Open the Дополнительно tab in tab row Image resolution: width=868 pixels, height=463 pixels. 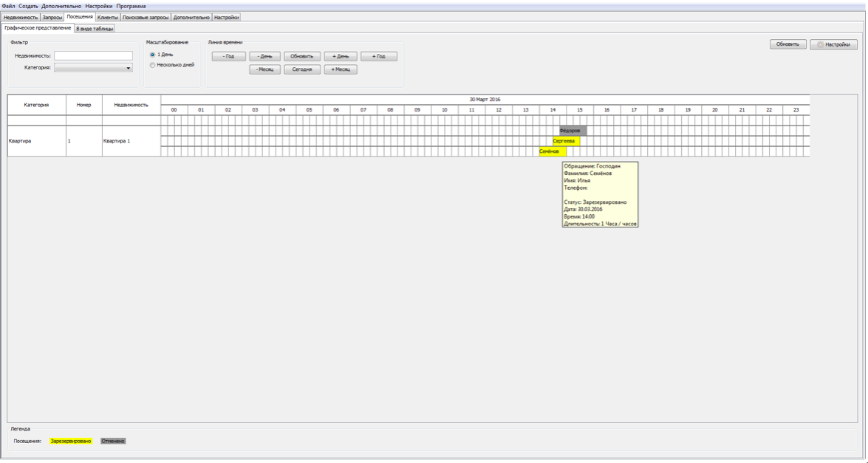[x=191, y=17]
